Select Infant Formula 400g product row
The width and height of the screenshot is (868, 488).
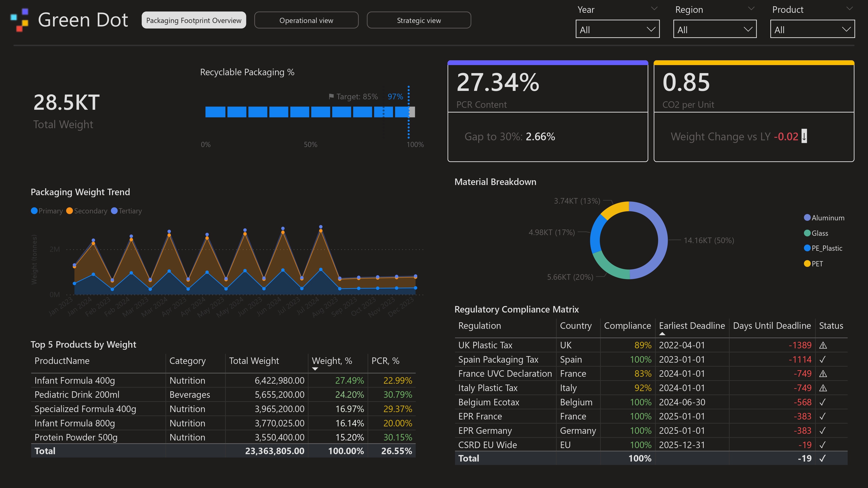pyautogui.click(x=223, y=381)
